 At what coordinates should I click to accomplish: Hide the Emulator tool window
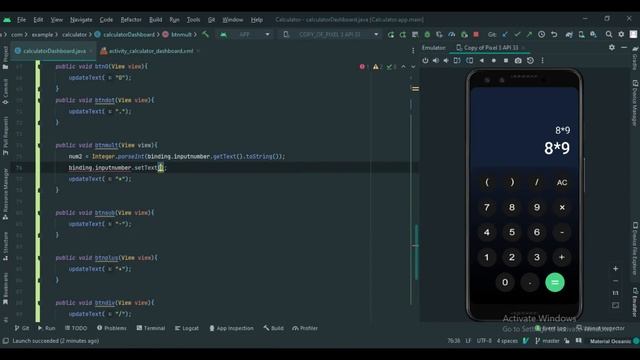pos(624,48)
